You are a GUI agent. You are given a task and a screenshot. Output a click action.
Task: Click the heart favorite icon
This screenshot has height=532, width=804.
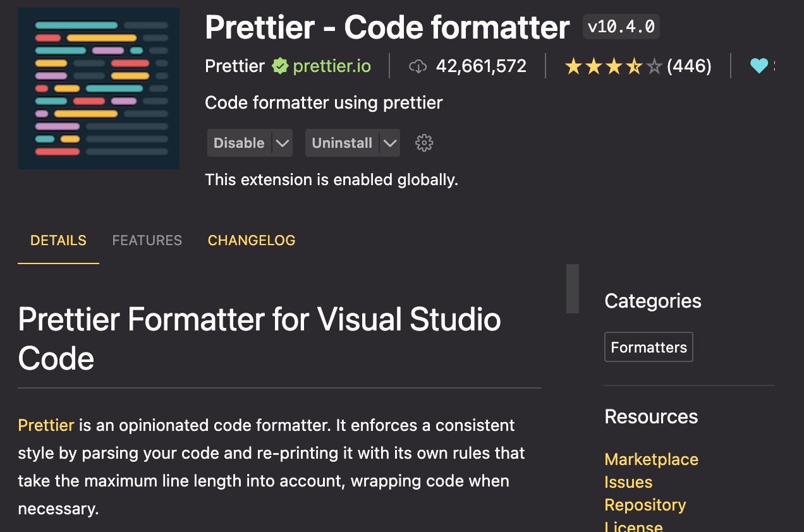coord(760,65)
